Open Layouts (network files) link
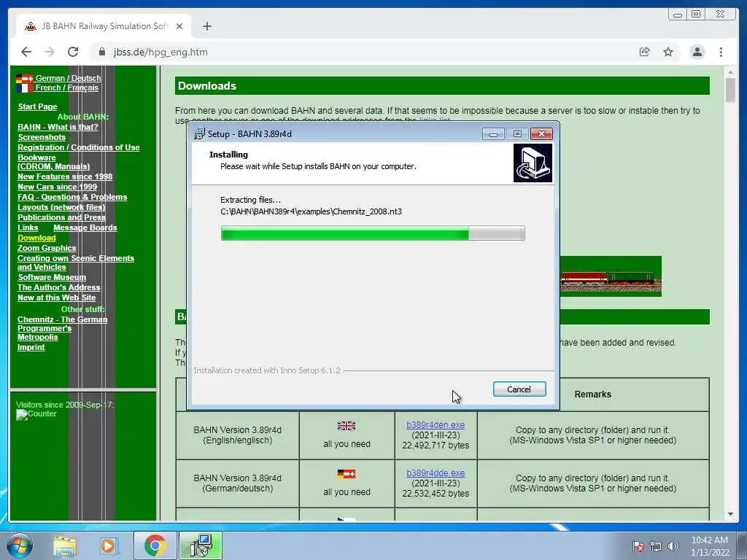Image resolution: width=747 pixels, height=560 pixels. click(61, 207)
